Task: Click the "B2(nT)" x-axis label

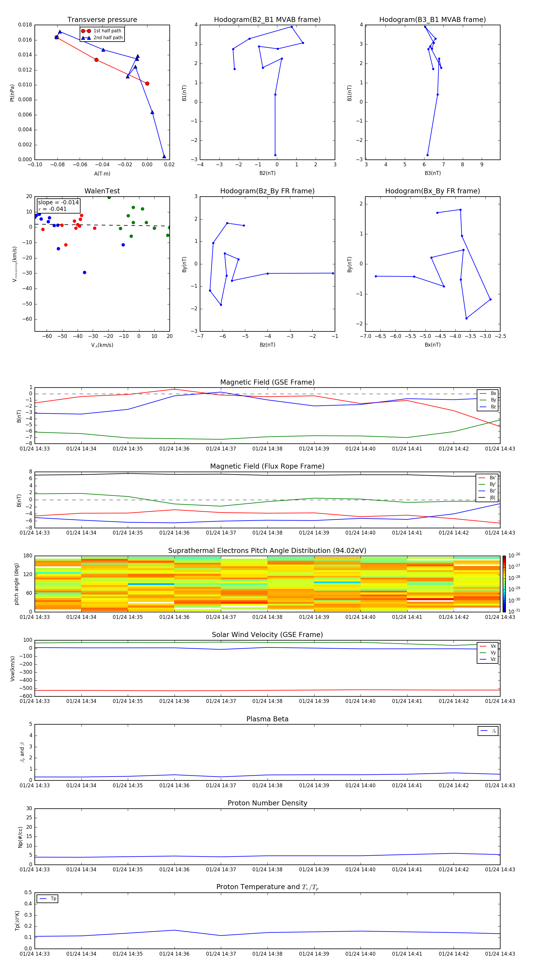Action: tap(267, 173)
